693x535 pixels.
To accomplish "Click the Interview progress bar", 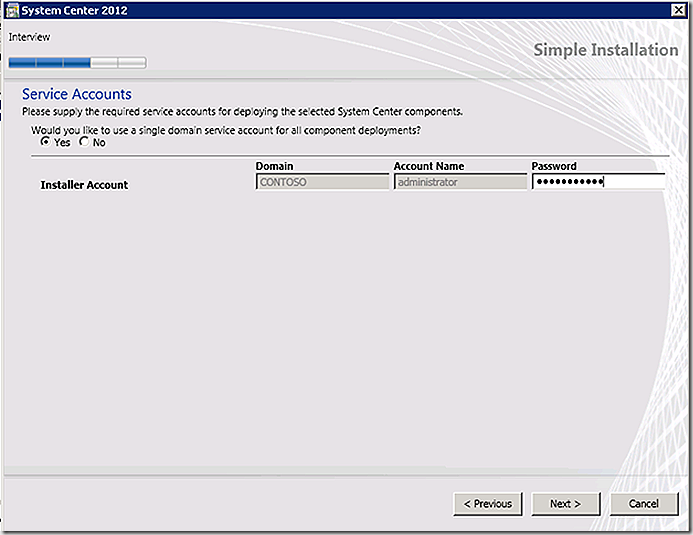I will tap(77, 63).
